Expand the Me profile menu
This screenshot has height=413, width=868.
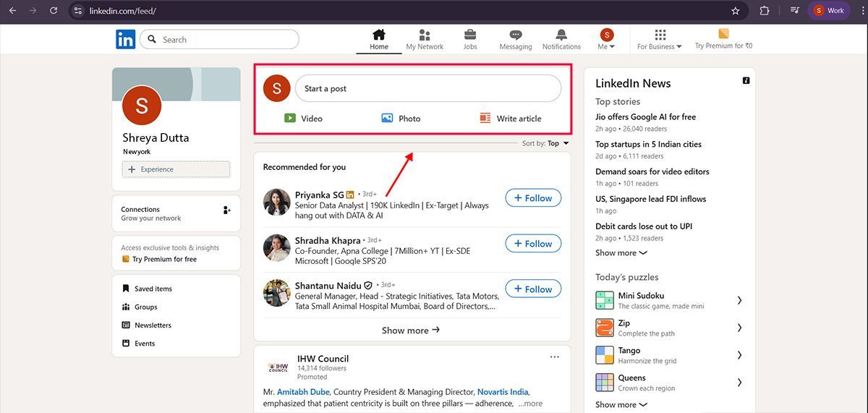click(x=606, y=40)
